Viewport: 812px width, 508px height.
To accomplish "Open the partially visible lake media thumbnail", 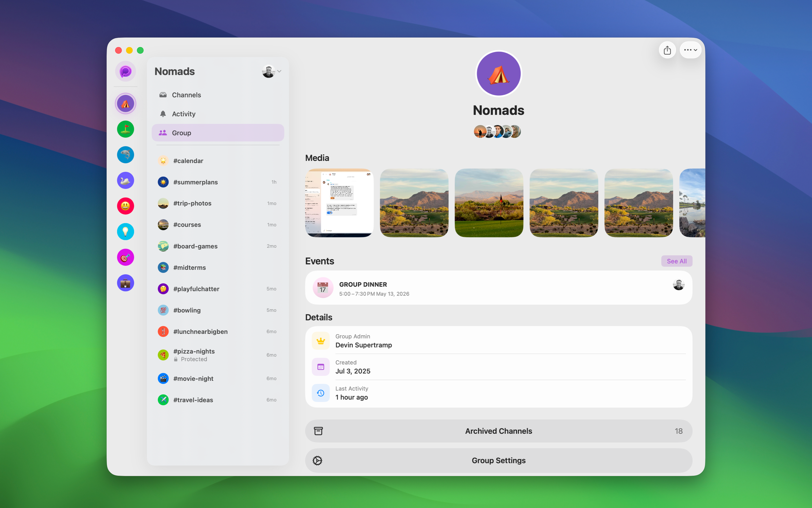I will [x=692, y=203].
